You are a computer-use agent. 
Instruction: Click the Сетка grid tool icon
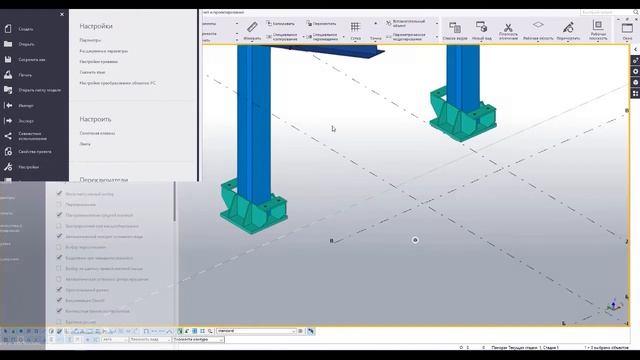[x=355, y=27]
